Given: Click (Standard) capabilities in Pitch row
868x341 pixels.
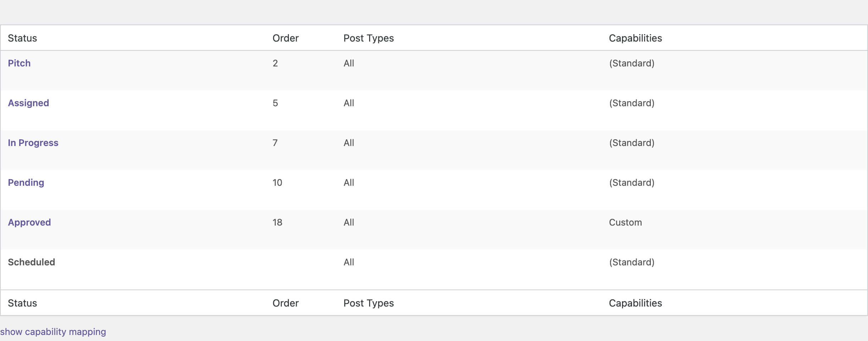Looking at the screenshot, I should tap(632, 63).
